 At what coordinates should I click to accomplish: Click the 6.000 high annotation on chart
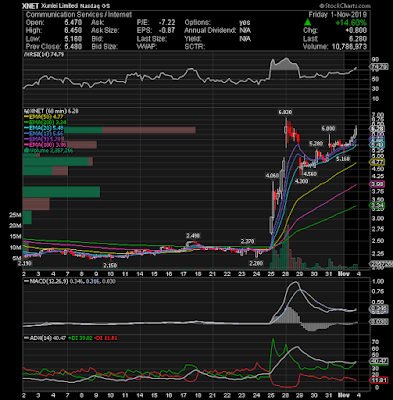[329, 128]
